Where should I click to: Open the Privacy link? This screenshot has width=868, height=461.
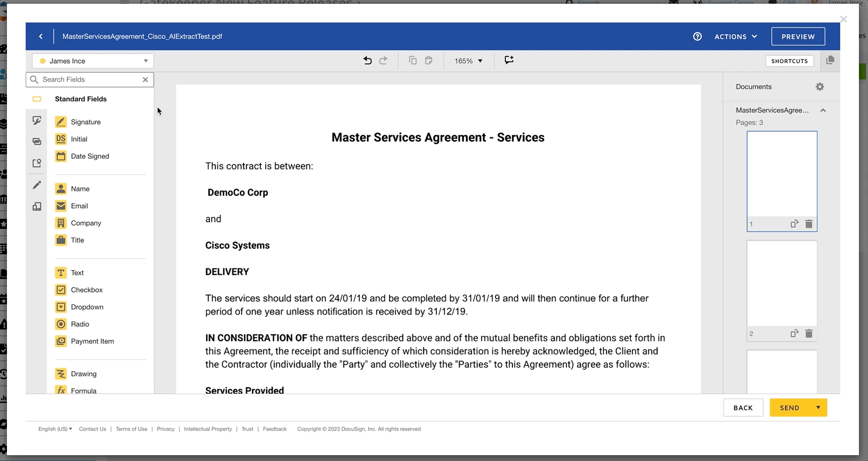pyautogui.click(x=166, y=429)
